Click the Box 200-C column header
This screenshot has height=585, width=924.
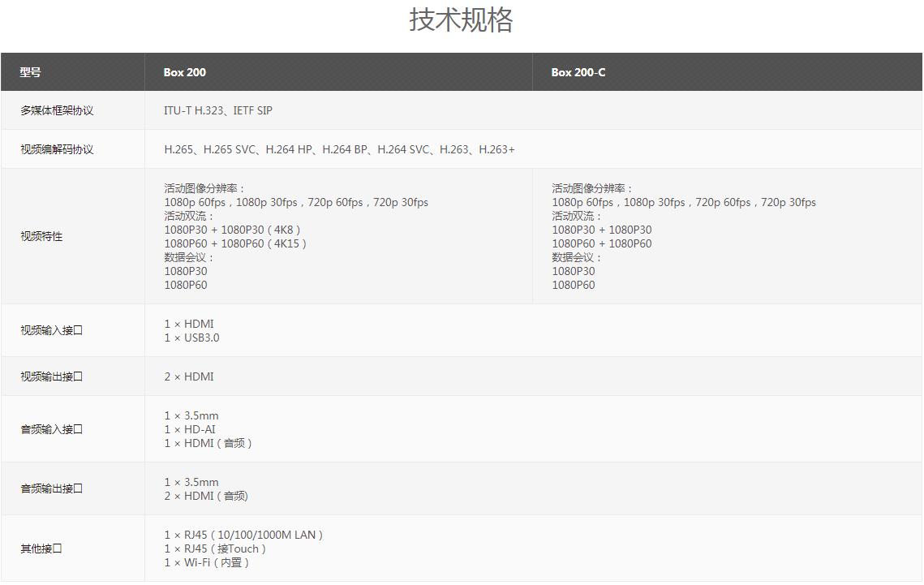pyautogui.click(x=578, y=72)
